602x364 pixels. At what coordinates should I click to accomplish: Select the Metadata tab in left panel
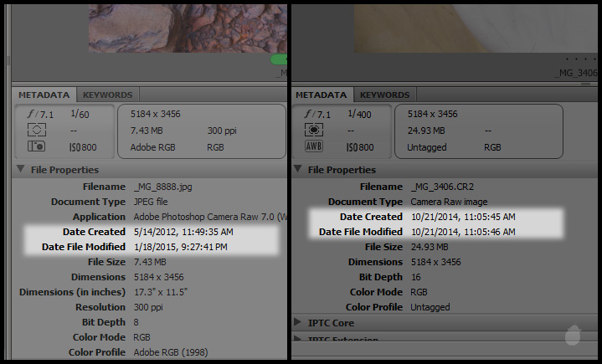point(45,95)
